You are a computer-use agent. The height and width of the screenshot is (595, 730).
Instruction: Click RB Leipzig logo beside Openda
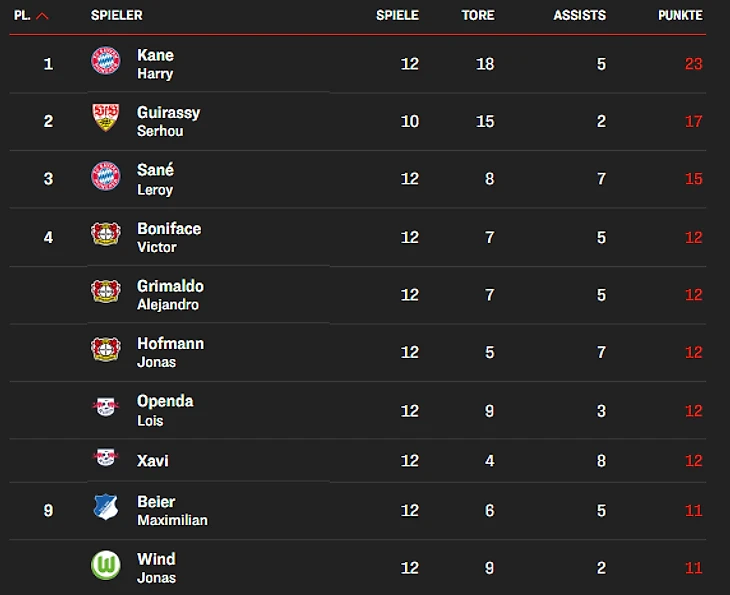[x=105, y=407]
